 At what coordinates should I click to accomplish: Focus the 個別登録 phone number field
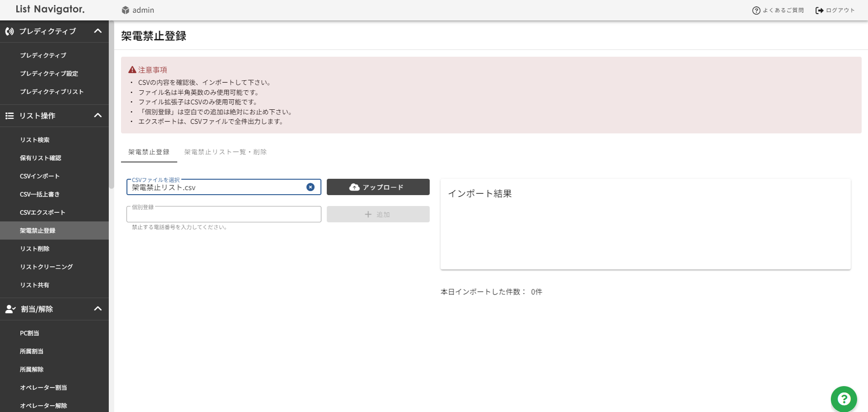coord(224,214)
